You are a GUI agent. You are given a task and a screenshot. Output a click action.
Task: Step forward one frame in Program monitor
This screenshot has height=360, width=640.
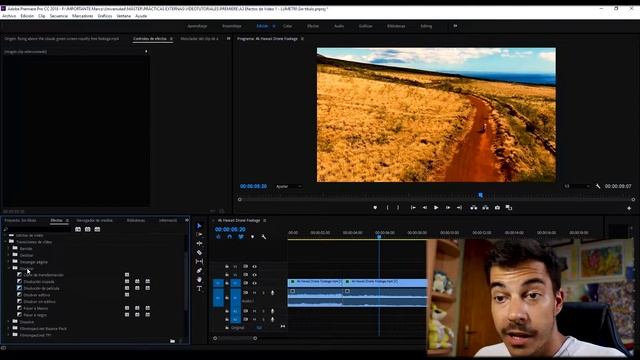coord(448,208)
